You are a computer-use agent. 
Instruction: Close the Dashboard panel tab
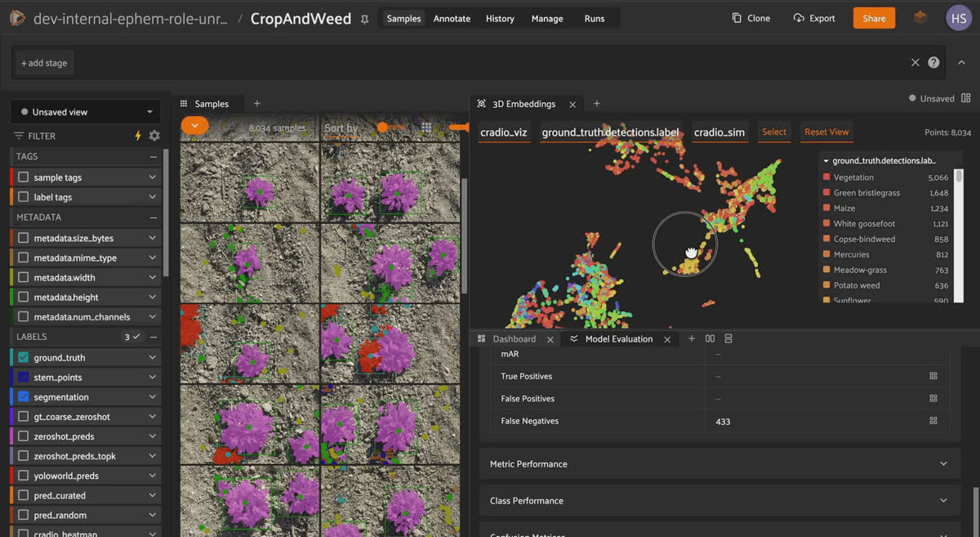[550, 339]
